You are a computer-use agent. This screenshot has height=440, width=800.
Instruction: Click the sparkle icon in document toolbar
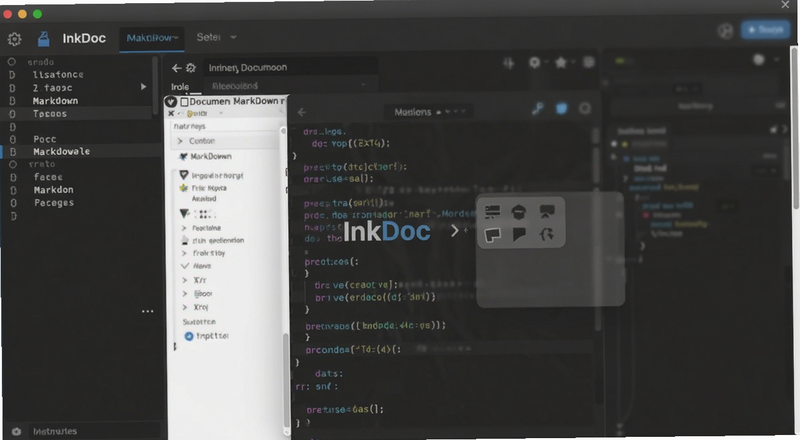509,63
